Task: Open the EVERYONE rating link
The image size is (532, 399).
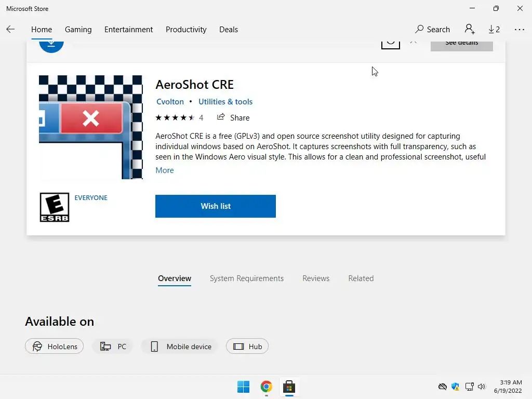Action: [x=91, y=198]
